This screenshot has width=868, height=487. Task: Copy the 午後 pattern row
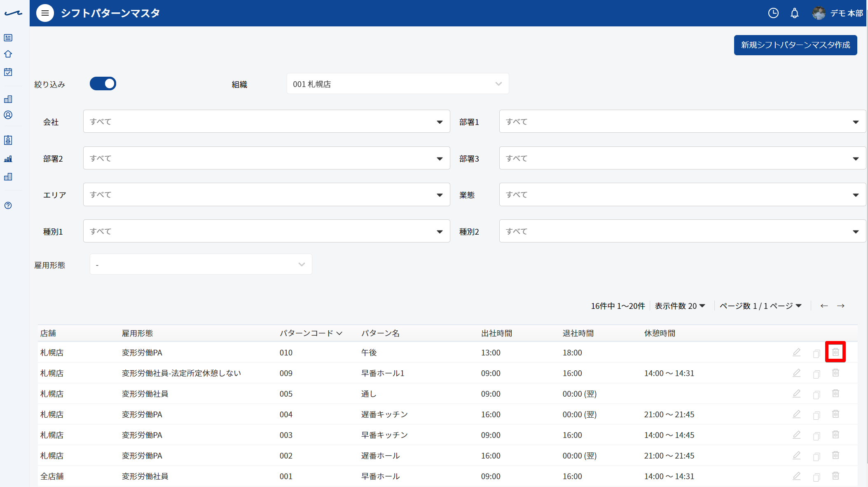[817, 353]
